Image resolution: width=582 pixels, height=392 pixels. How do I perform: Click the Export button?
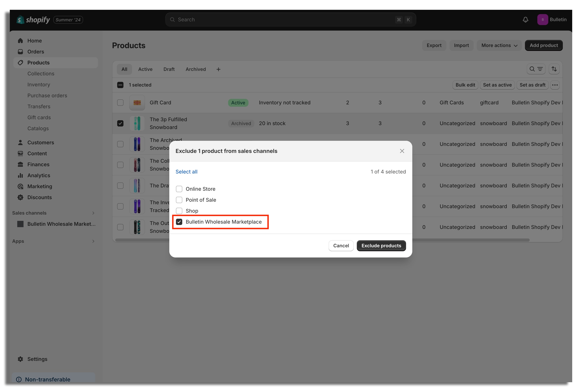click(434, 45)
